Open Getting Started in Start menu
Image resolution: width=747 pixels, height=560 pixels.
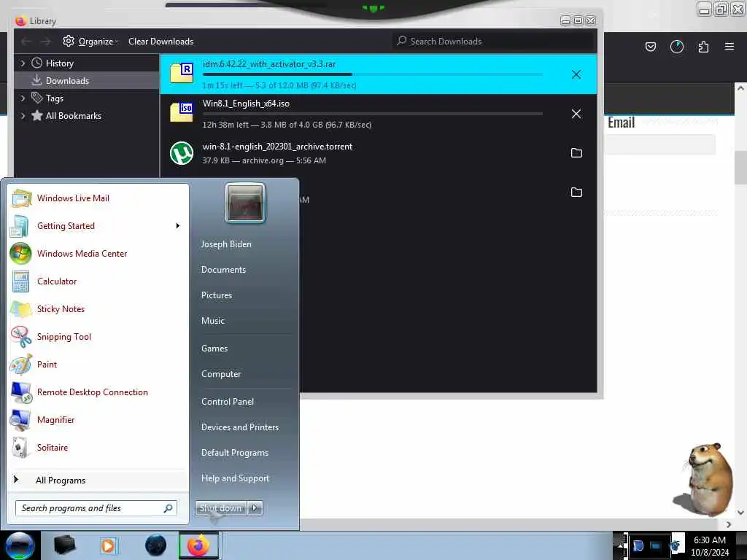point(97,226)
